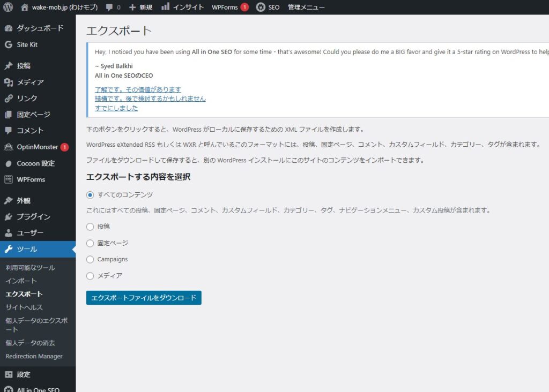Open 管理メニュー in the admin bar
The width and height of the screenshot is (549, 392).
point(306,7)
